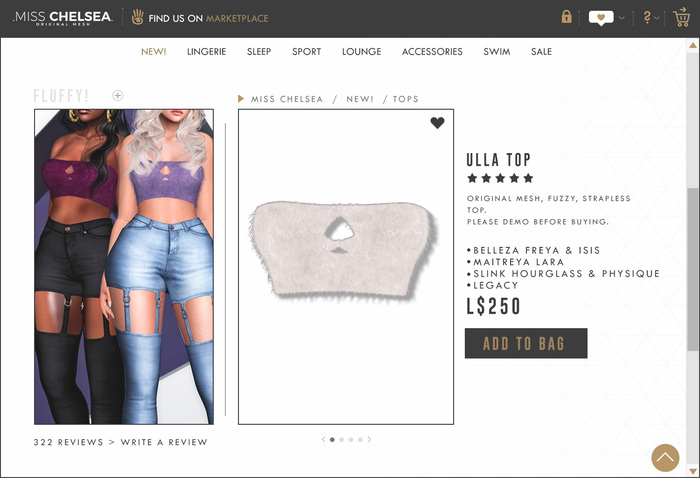This screenshot has width=700, height=478.
Task: Select the second image carousel dot
Action: coord(342,440)
